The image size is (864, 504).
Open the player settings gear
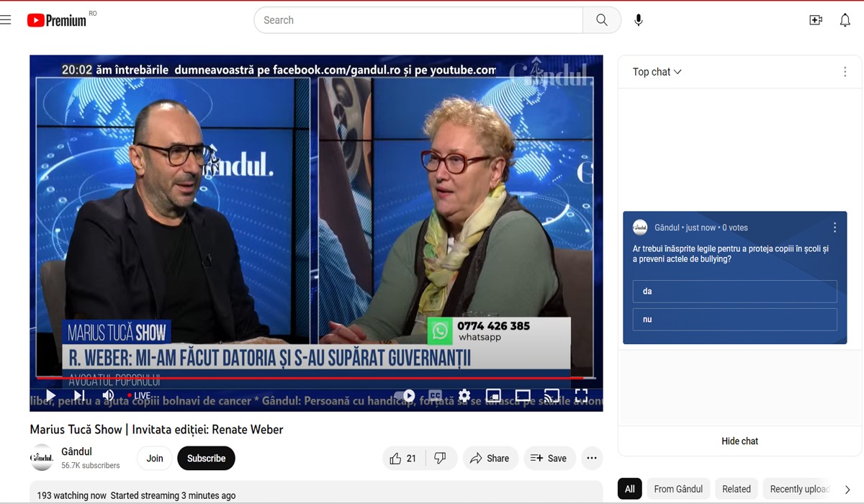[x=464, y=395]
